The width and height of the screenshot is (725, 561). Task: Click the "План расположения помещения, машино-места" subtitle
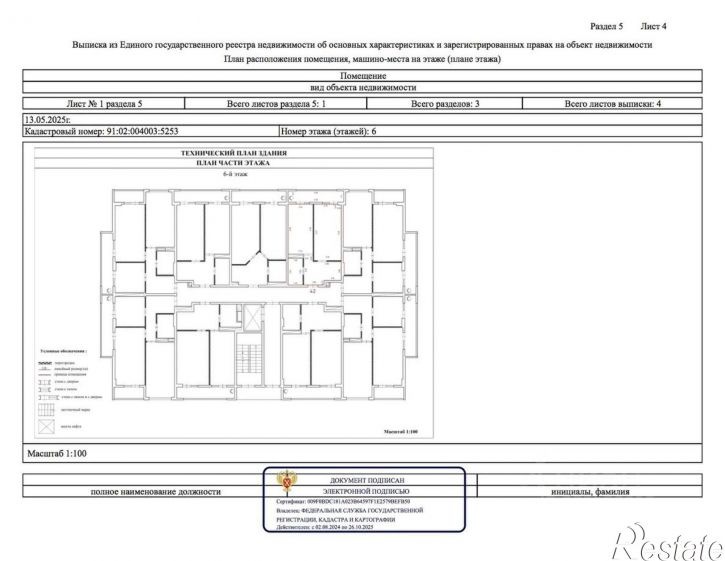pyautogui.click(x=362, y=59)
